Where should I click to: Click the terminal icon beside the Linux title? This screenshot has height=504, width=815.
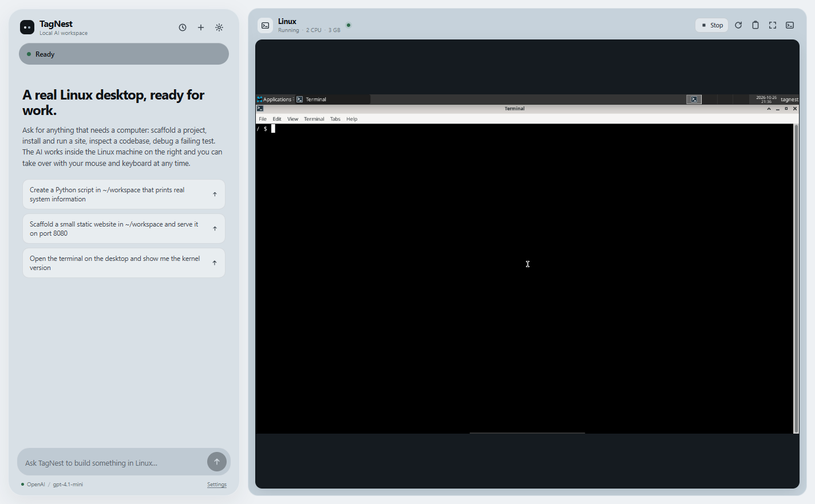(265, 25)
